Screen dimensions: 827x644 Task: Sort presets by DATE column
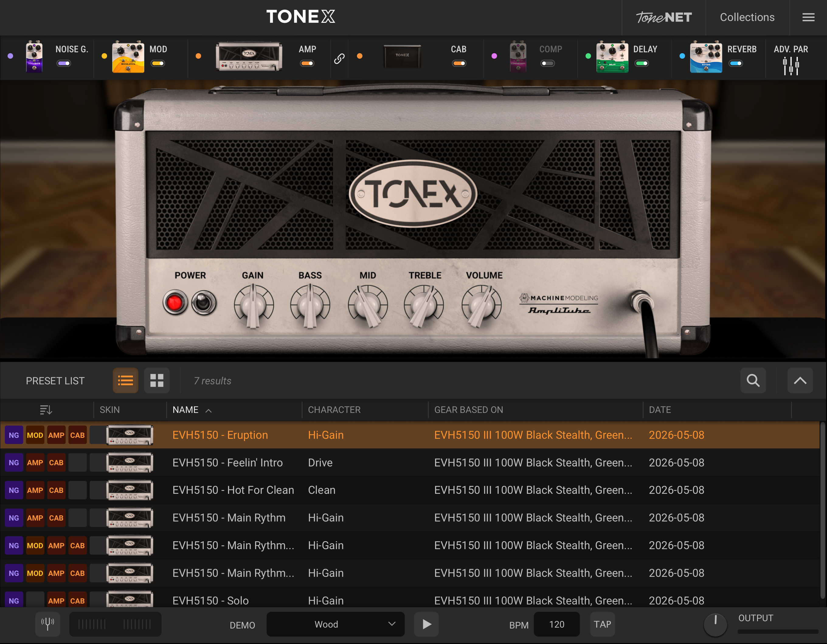click(660, 410)
